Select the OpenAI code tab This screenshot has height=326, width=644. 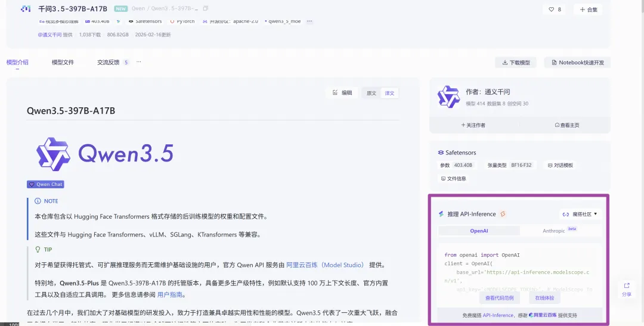(x=479, y=231)
